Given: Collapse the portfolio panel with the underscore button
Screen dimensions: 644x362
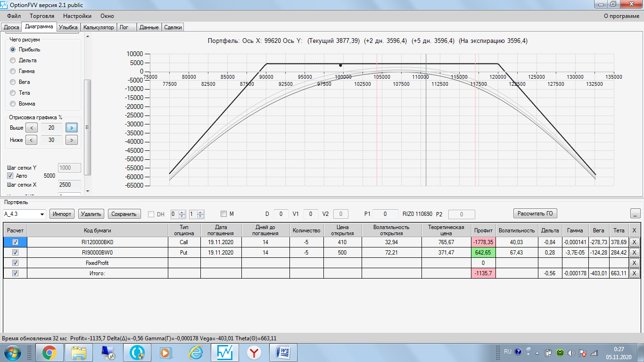Looking at the screenshot, I should (x=635, y=214).
